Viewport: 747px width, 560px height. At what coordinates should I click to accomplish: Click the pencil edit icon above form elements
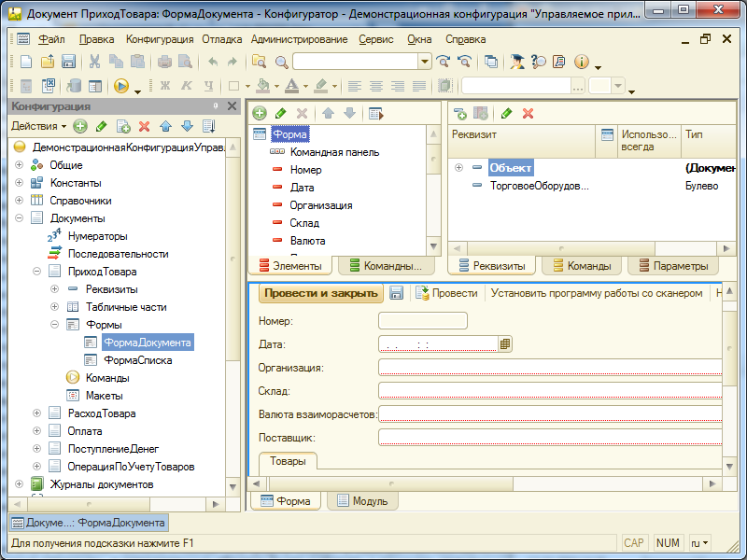tap(280, 113)
